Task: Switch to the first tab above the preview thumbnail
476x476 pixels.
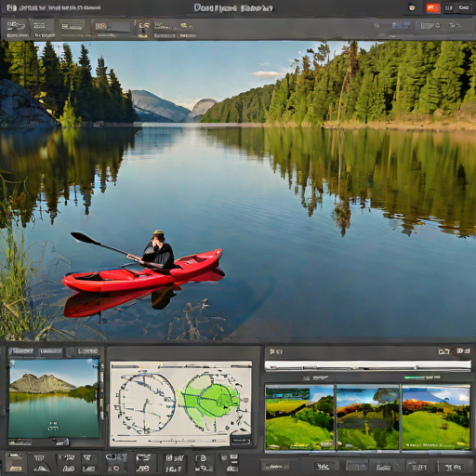Action: click(21, 351)
